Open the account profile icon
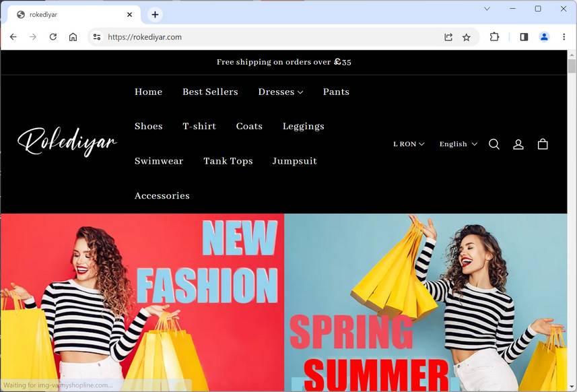 coord(518,143)
